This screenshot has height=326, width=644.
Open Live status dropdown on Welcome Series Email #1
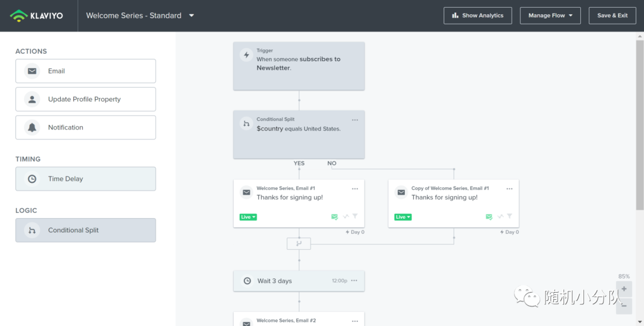[248, 217]
